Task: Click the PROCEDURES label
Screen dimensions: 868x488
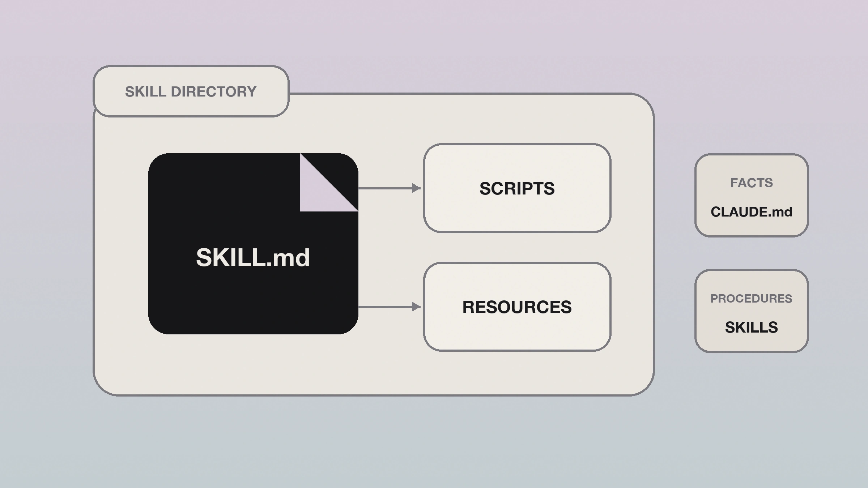Action: [751, 299]
